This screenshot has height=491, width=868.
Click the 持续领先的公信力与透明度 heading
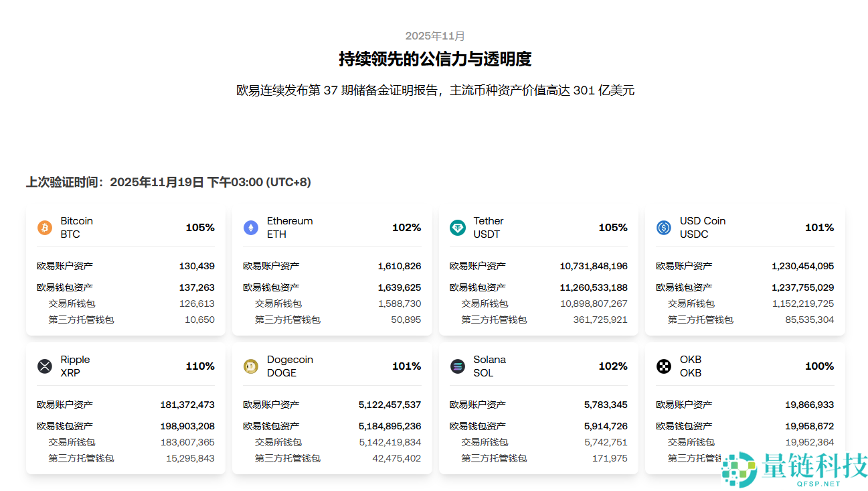pos(435,59)
